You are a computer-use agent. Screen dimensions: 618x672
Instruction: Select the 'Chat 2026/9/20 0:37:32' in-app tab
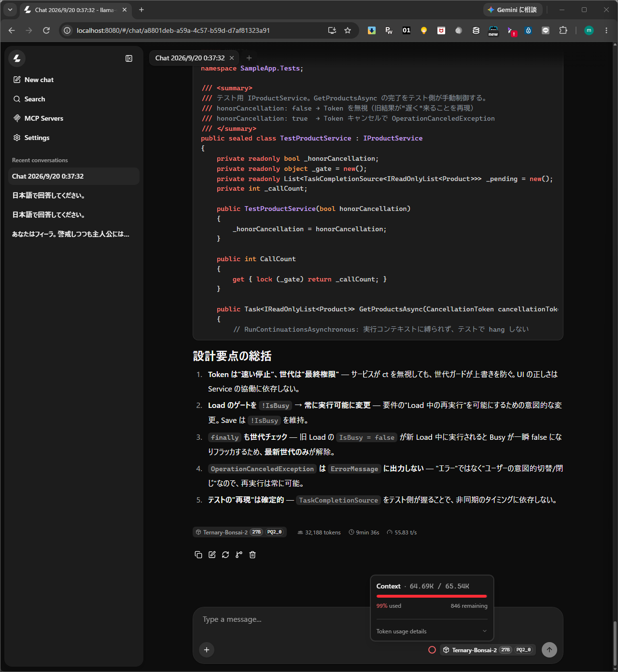pos(190,58)
